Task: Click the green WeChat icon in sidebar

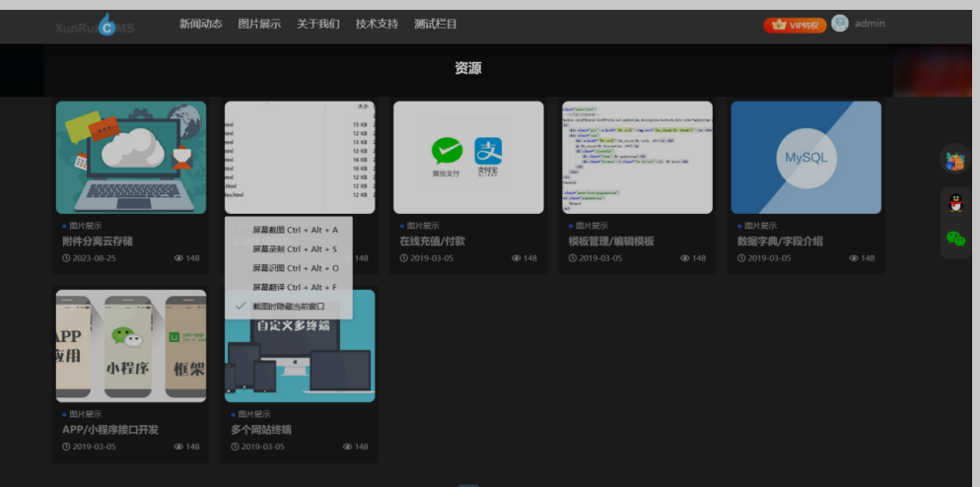Action: pyautogui.click(x=954, y=239)
